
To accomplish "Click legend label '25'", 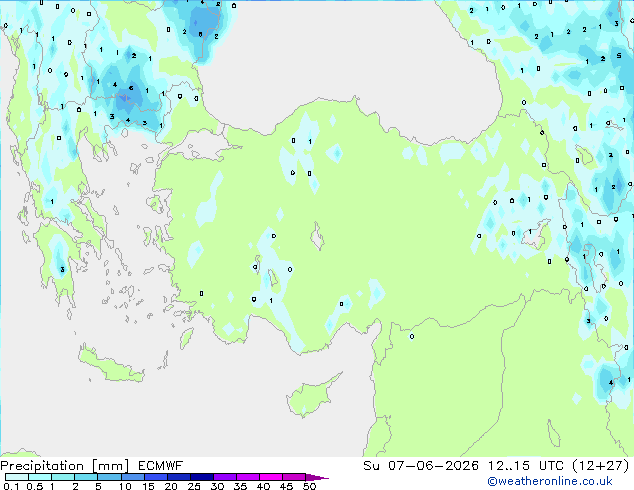I will pos(194,486).
